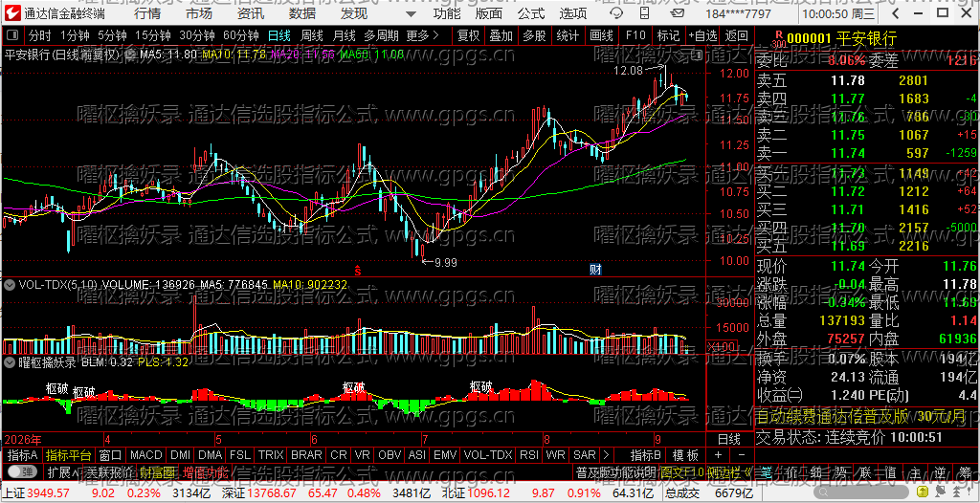
Task: Open chart settings gear beside 平安银行 title
Action: tap(130, 55)
